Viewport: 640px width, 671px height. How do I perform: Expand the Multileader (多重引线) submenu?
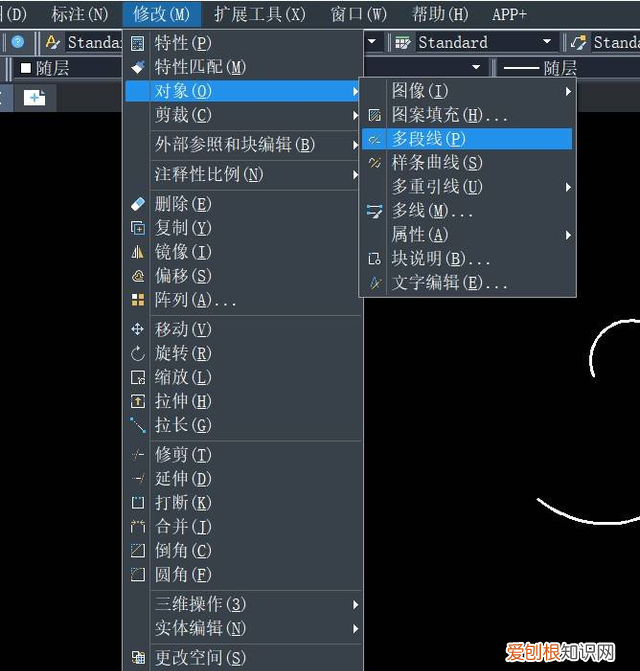[x=467, y=187]
